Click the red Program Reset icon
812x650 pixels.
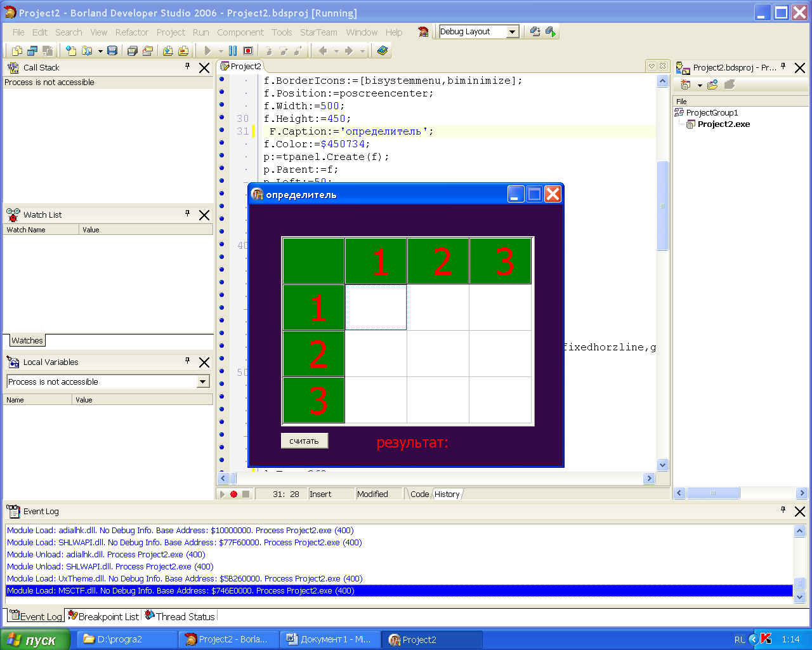click(x=248, y=51)
